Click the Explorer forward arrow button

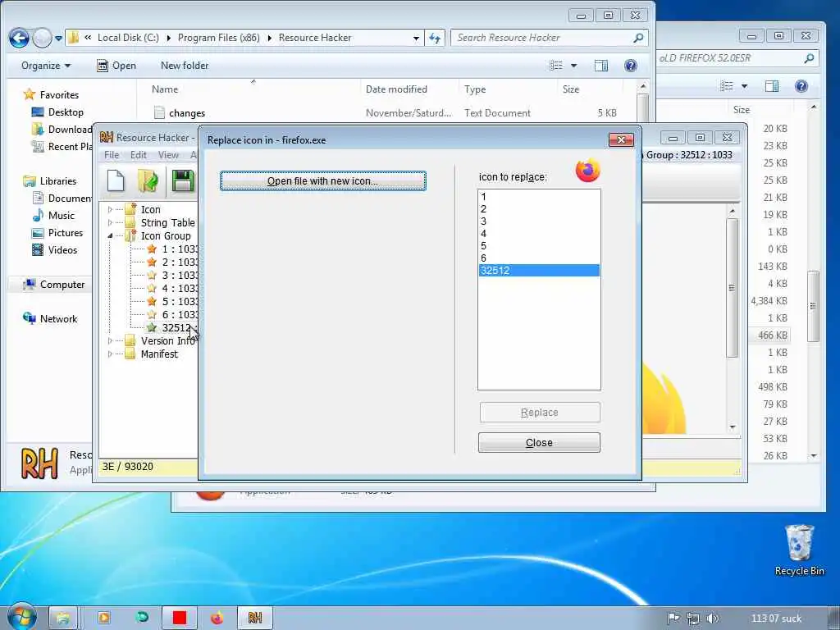[42, 38]
